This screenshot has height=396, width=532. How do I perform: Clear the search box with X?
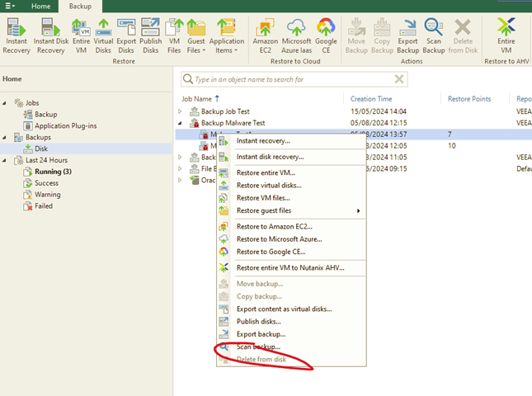[399, 79]
